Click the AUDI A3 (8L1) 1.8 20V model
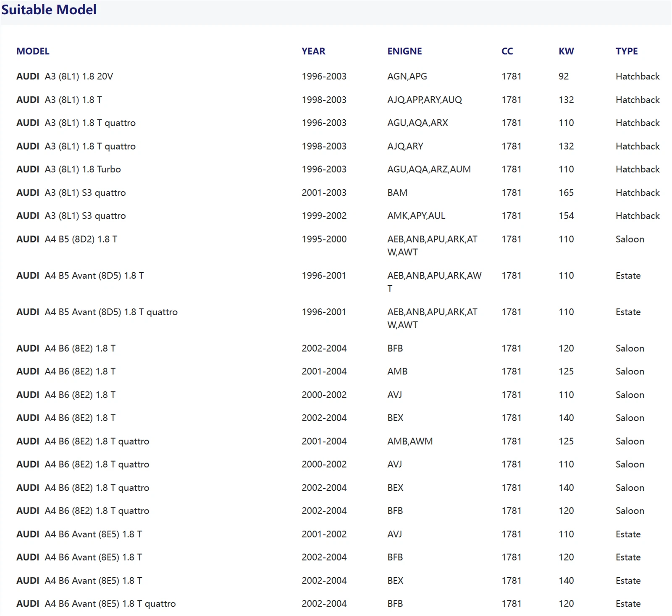Image resolution: width=672 pixels, height=616 pixels. point(65,76)
